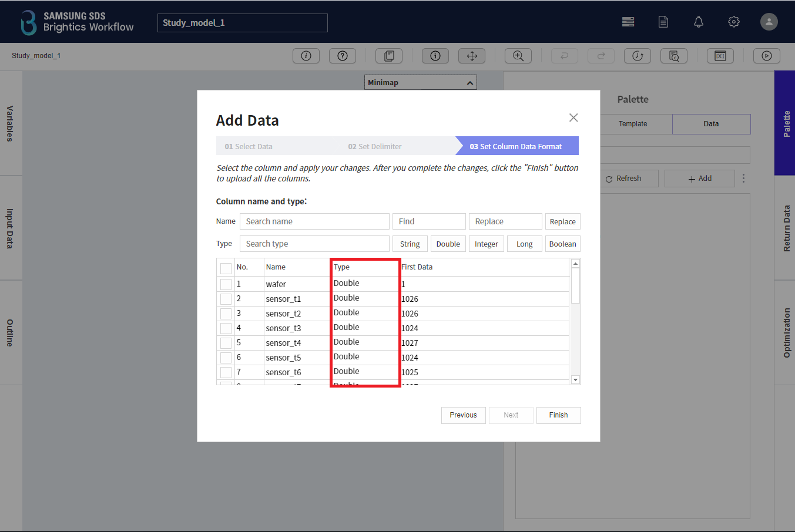The width and height of the screenshot is (795, 532).
Task: Check the box for sensor_t3 row
Action: (226, 328)
